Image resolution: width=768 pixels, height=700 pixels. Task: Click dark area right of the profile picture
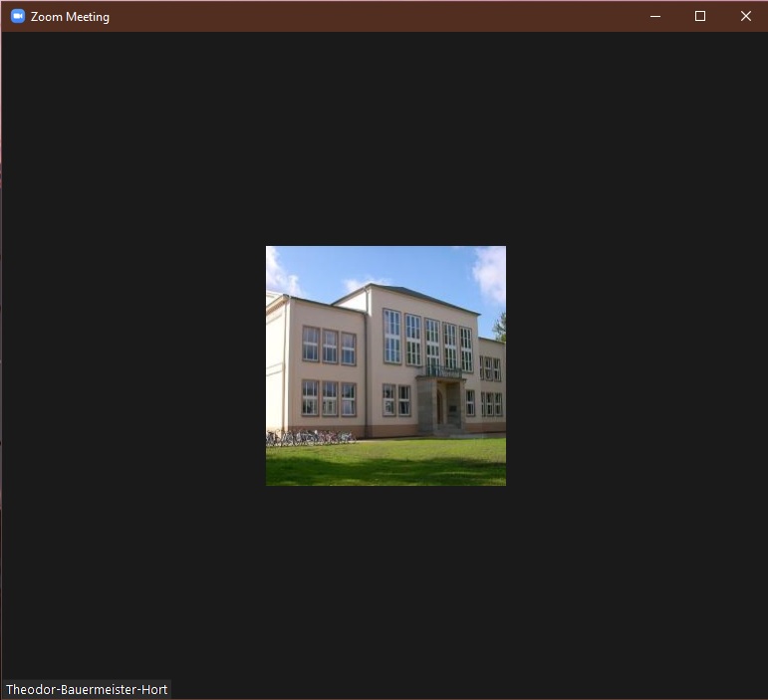[x=636, y=365]
